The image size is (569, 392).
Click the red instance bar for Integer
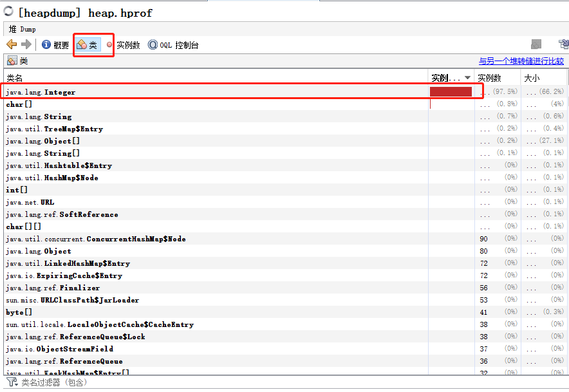tap(451, 91)
